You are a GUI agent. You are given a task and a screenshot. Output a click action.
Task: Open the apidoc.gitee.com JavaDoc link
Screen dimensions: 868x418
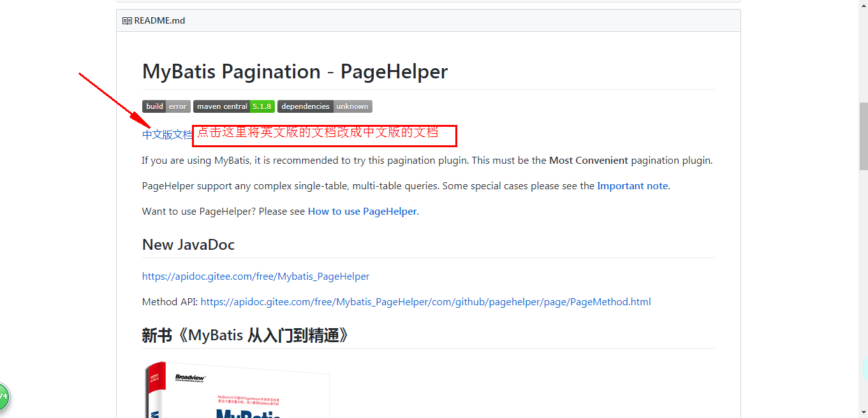pos(255,276)
